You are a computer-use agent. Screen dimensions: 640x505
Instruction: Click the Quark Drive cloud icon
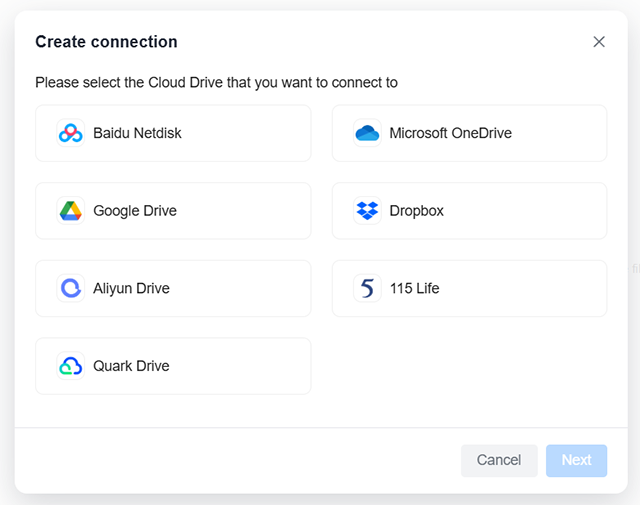coord(70,366)
